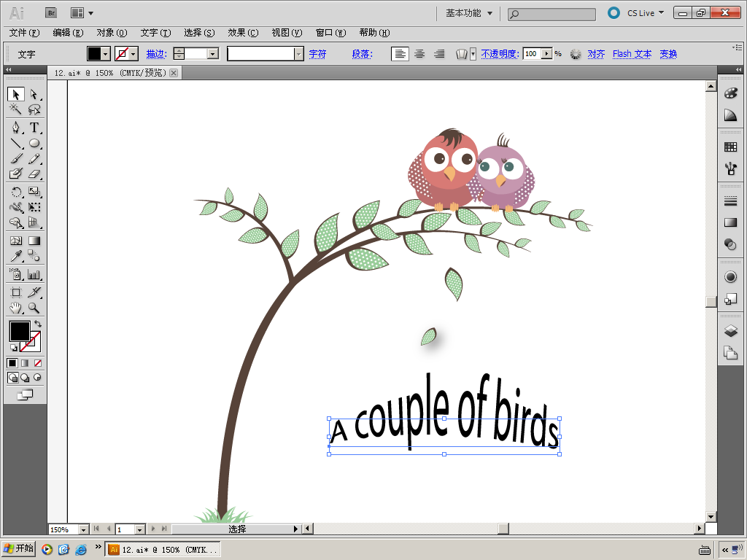Click the 不透明度 opacity link
The width and height of the screenshot is (747, 560).
point(500,54)
